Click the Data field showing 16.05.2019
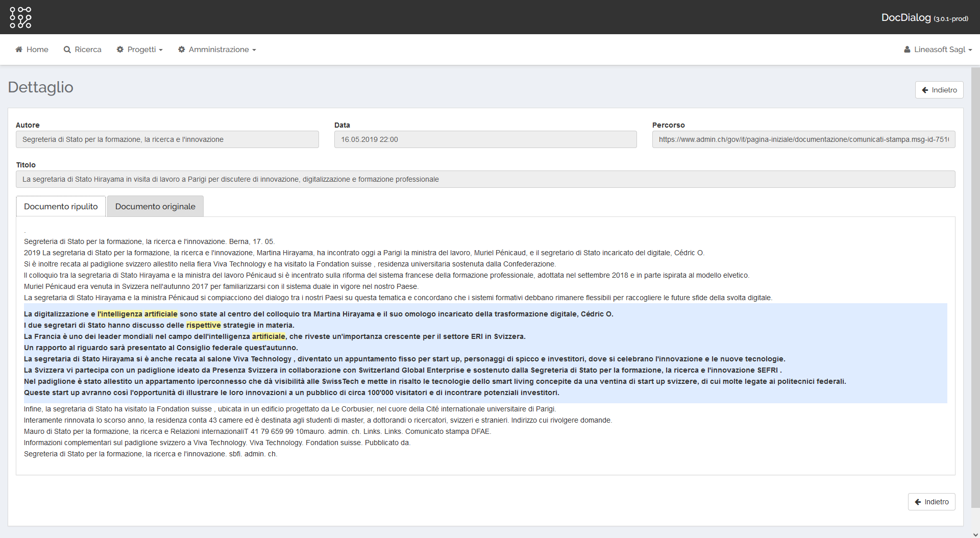This screenshot has width=980, height=538. tap(485, 139)
